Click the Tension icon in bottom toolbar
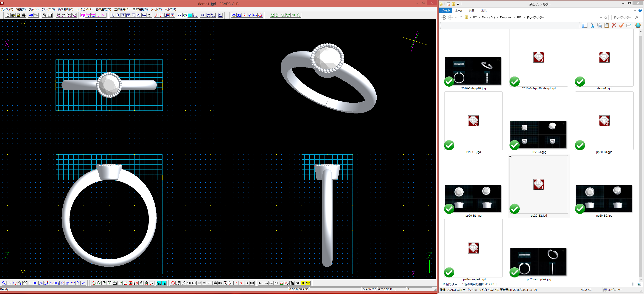 coord(164,283)
